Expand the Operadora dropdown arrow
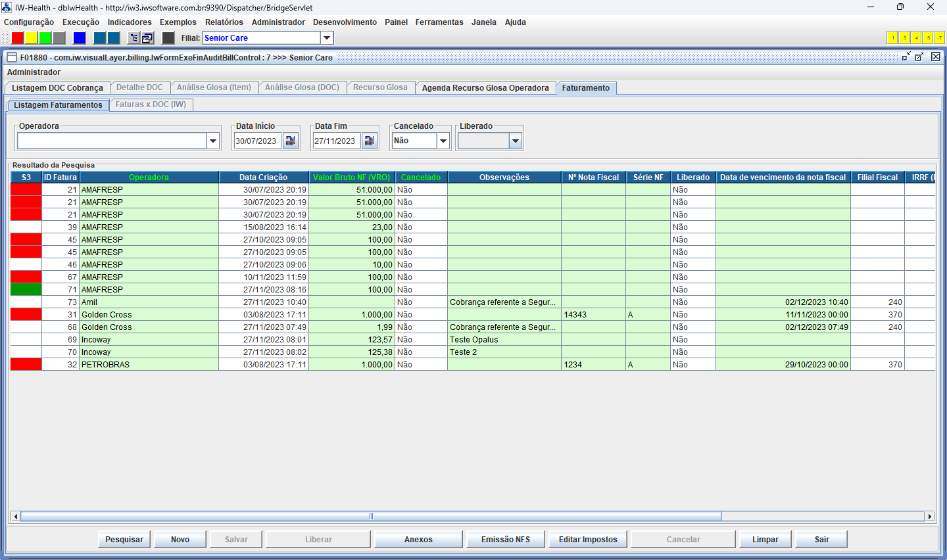The width and height of the screenshot is (947, 560). pos(213,141)
